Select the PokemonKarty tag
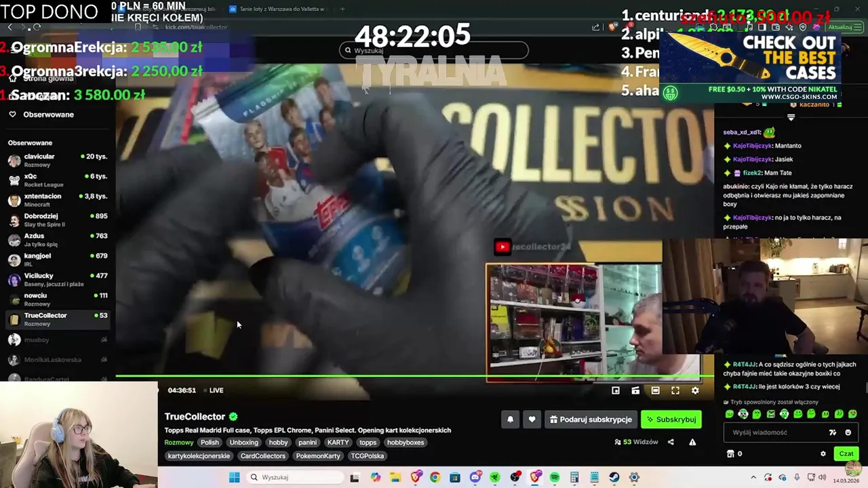Image resolution: width=868 pixels, height=488 pixels. click(x=318, y=456)
